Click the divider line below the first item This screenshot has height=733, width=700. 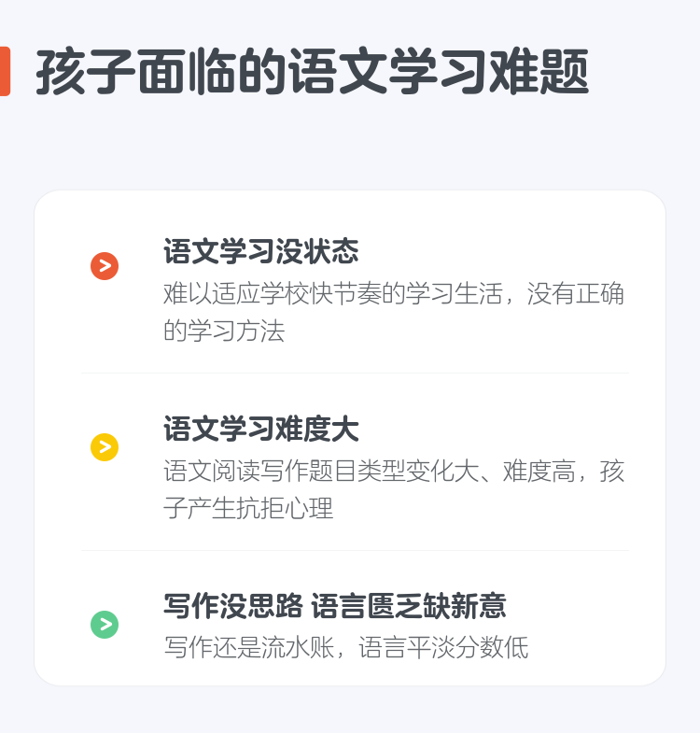[x=355, y=374]
